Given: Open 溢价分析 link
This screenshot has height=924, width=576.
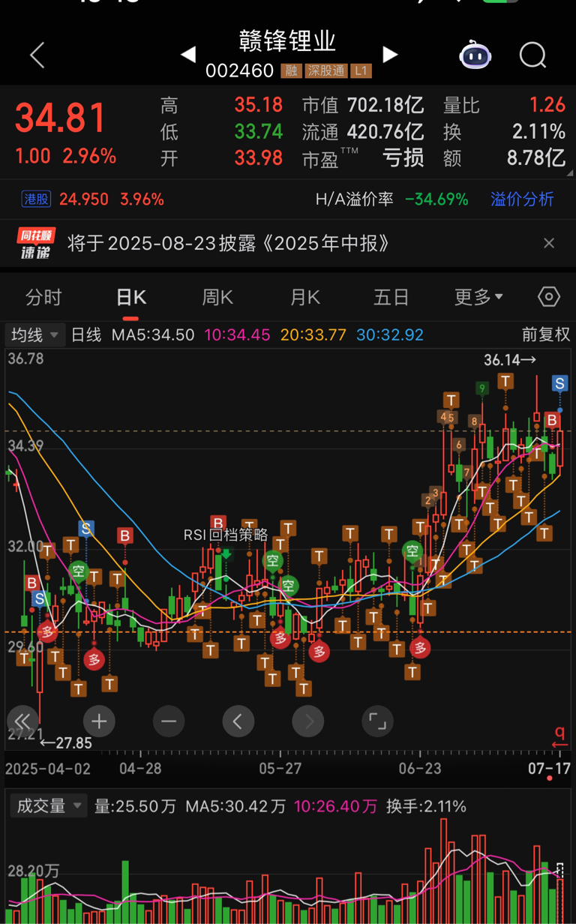Looking at the screenshot, I should coord(523,199).
